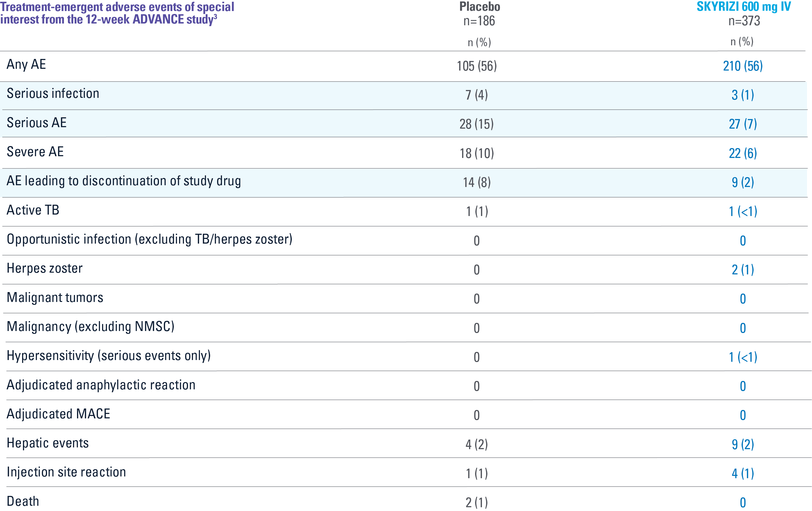Viewport: 812px width, 511px height.
Task: Click the SKYRIZI value 0 for Death
Action: tap(743, 503)
